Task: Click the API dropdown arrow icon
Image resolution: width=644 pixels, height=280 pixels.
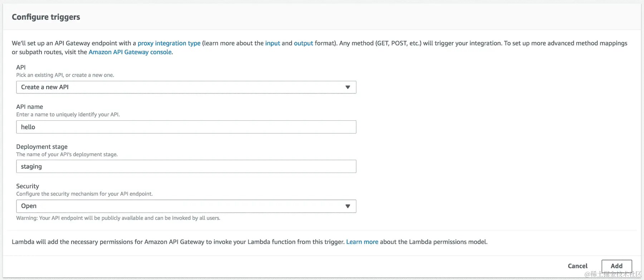Action: pos(347,87)
